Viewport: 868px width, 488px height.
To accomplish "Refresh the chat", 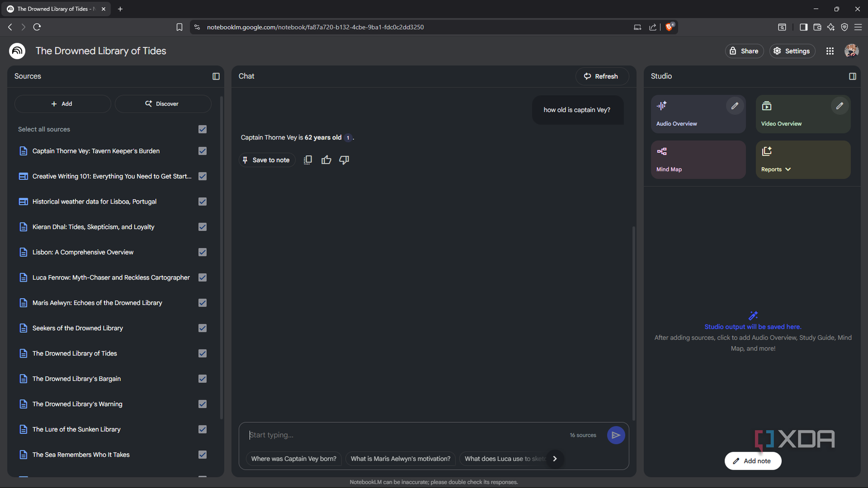I will [x=601, y=76].
